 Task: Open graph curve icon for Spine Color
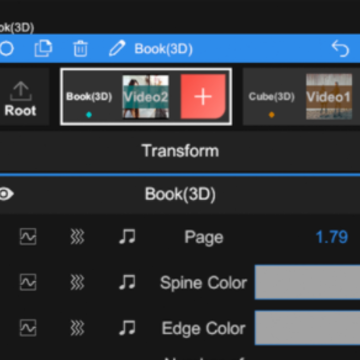point(28,283)
